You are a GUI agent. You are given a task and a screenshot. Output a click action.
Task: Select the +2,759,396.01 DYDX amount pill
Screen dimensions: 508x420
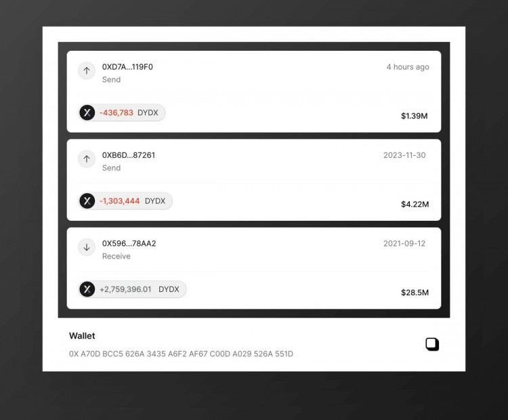pyautogui.click(x=132, y=289)
